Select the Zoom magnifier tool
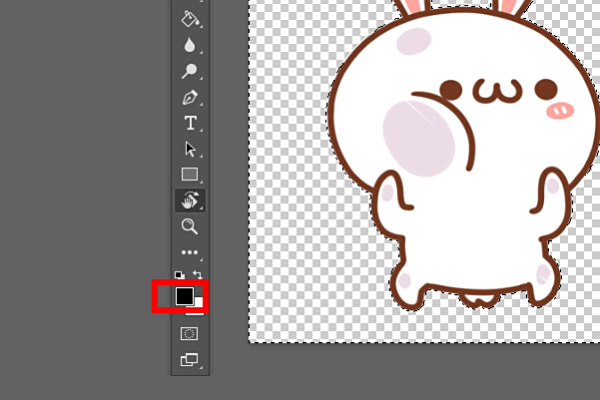This screenshot has height=400, width=600. (189, 226)
